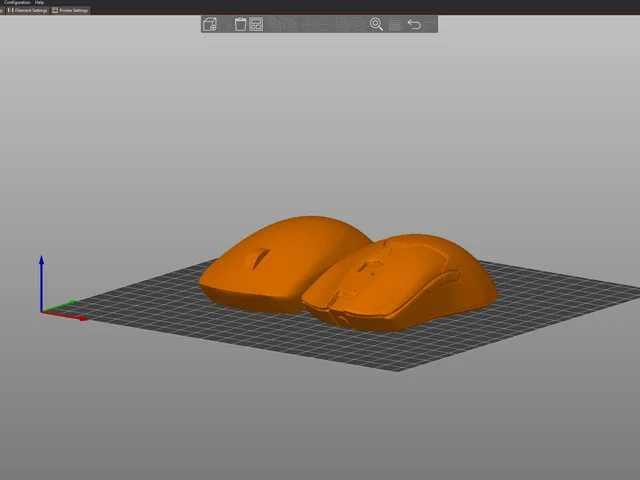This screenshot has height=480, width=640.
Task: Switch to the Filament Settings tab
Action: (27, 10)
